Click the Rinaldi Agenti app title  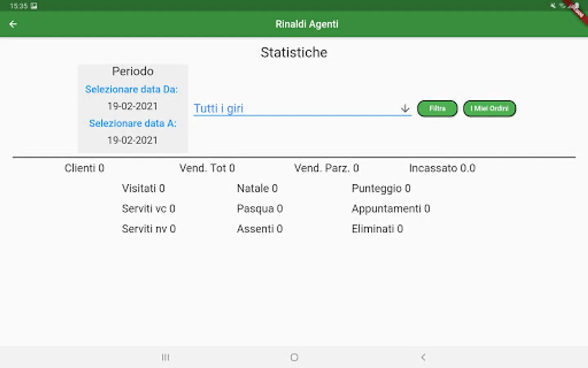307,24
